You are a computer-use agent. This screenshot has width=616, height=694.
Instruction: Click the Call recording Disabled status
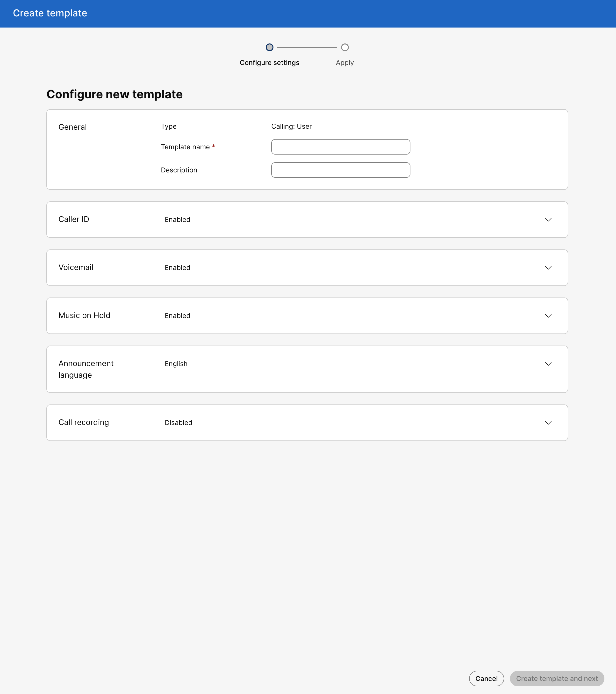tap(178, 423)
